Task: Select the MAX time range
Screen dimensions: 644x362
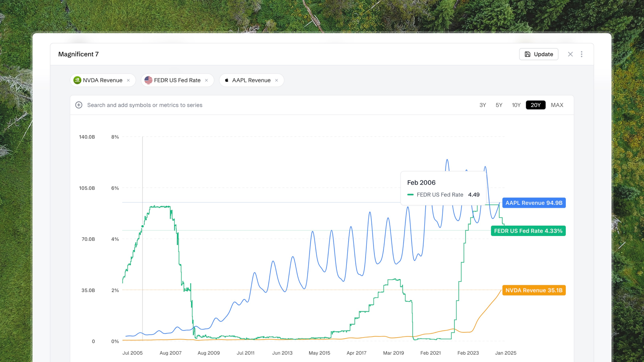Action: [557, 105]
